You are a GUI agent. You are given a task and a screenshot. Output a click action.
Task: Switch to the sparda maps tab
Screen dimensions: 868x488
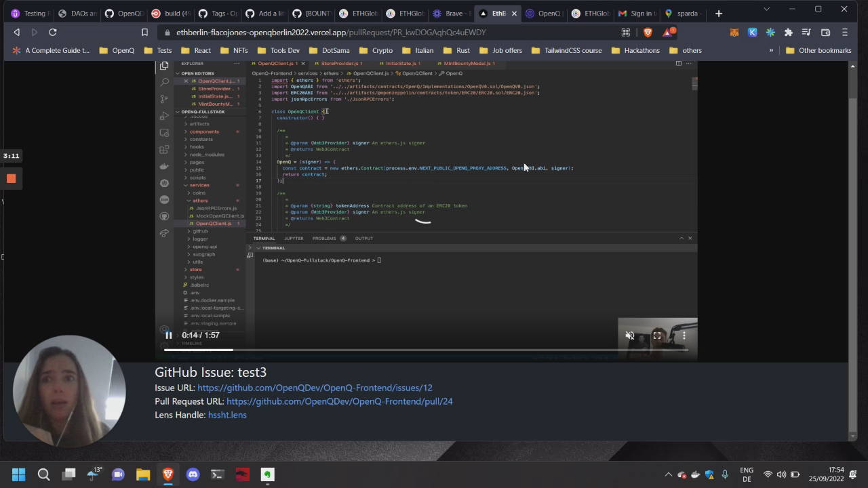[683, 13]
